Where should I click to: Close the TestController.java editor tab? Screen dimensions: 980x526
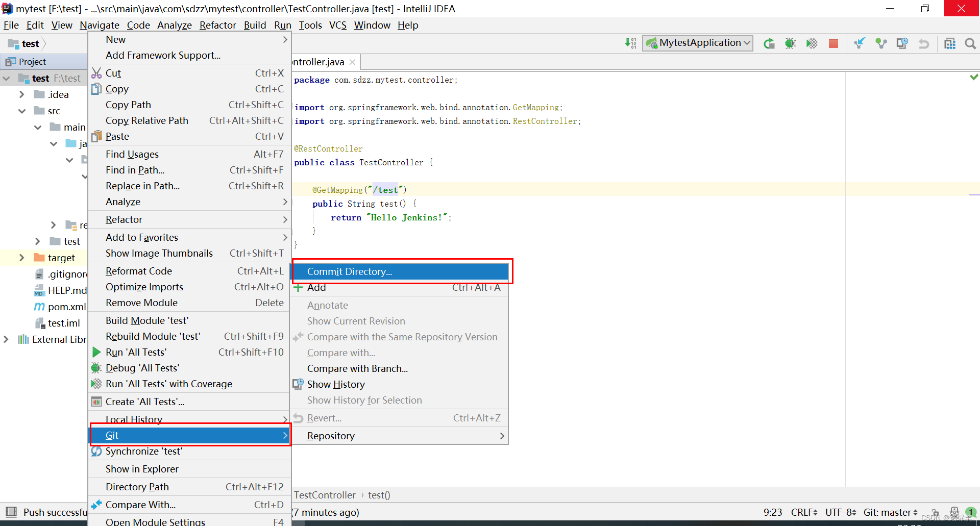pyautogui.click(x=352, y=62)
